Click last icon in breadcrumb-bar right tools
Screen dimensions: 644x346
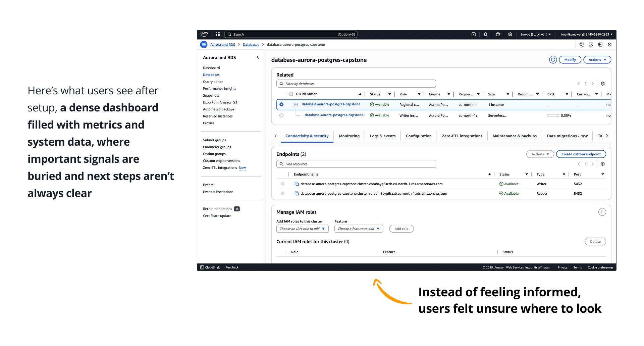(610, 45)
